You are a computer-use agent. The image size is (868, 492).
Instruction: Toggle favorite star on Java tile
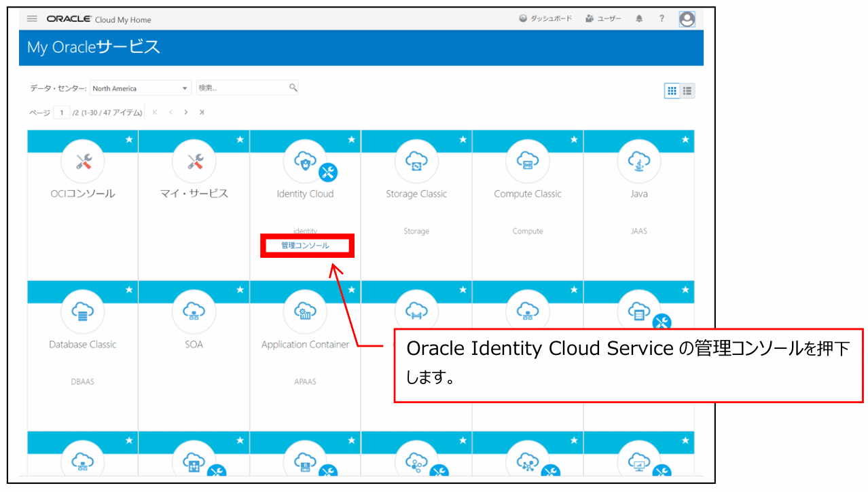[x=685, y=139]
